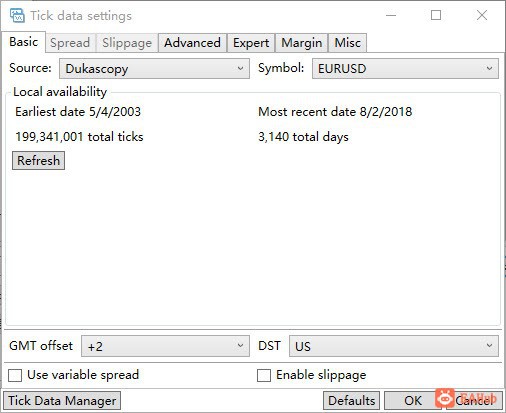Click the Tick data settings window icon
This screenshot has width=506, height=413.
tap(17, 15)
